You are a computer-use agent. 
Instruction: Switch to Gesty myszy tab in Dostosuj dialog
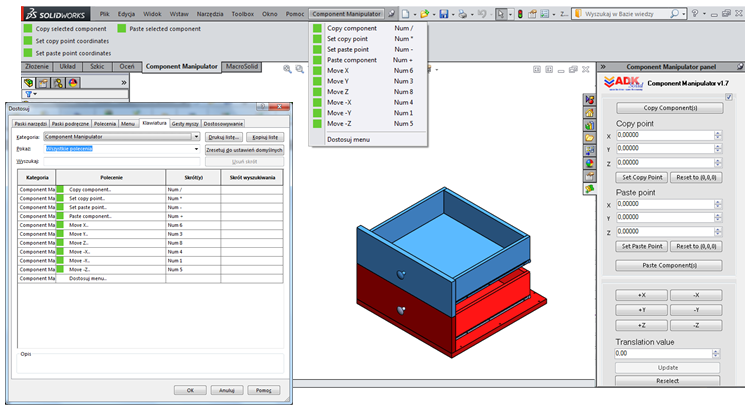[x=185, y=124]
